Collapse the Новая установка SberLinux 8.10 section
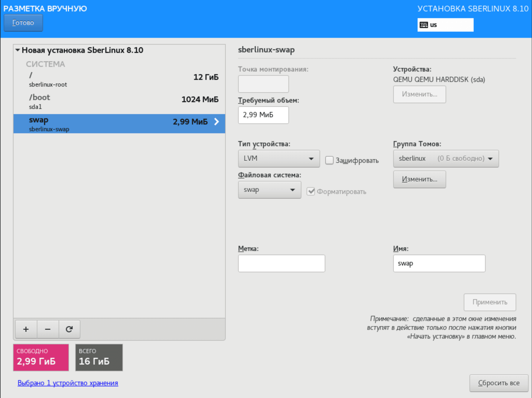 (x=18, y=50)
